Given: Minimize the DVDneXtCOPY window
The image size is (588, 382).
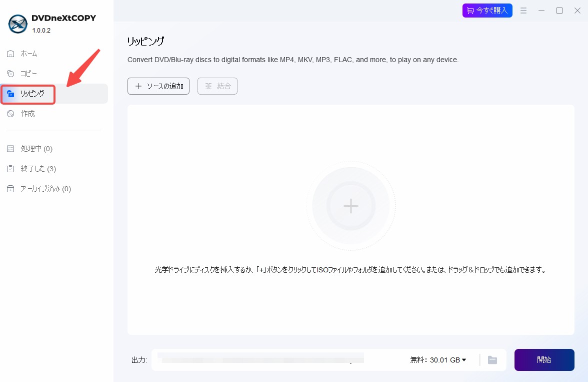Looking at the screenshot, I should [541, 11].
